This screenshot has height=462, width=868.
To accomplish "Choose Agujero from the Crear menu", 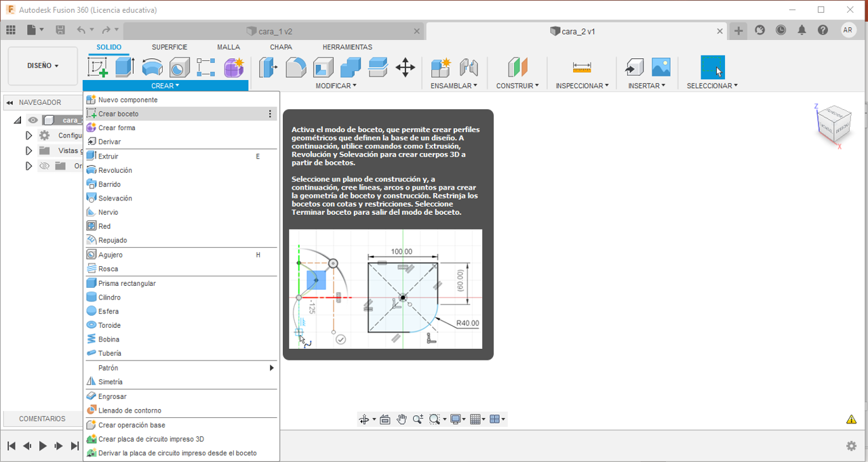I will [x=180, y=255].
